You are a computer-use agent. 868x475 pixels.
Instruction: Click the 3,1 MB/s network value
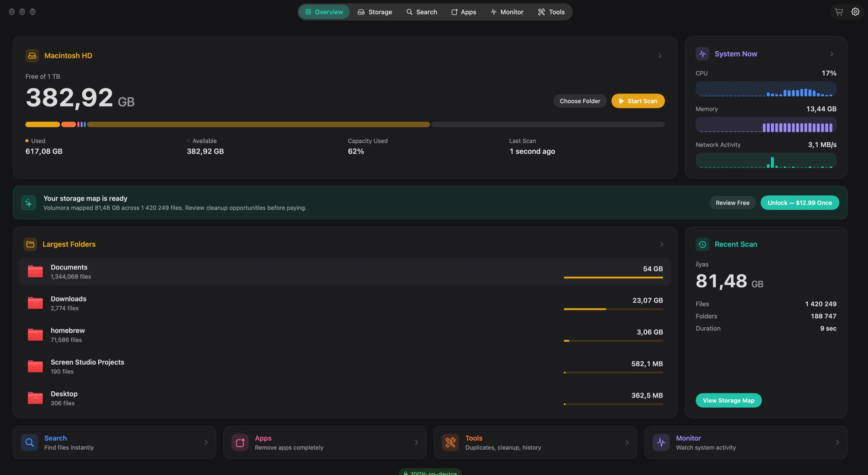click(x=822, y=145)
